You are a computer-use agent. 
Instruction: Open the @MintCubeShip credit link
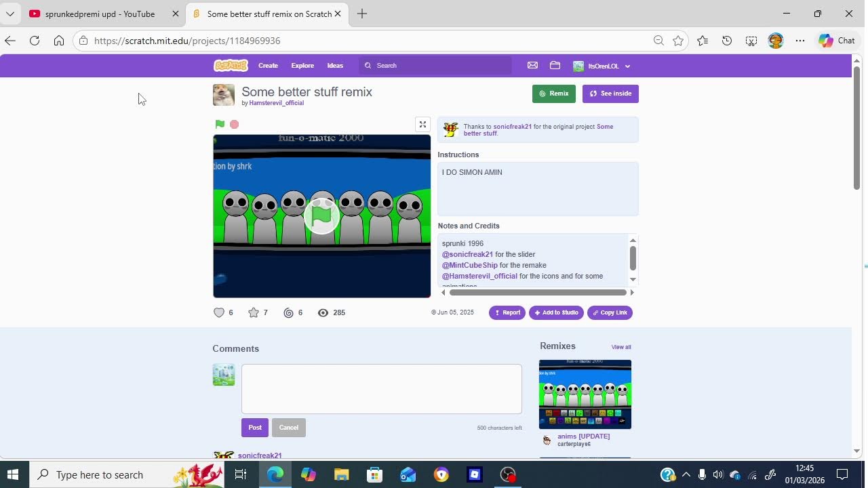click(470, 265)
